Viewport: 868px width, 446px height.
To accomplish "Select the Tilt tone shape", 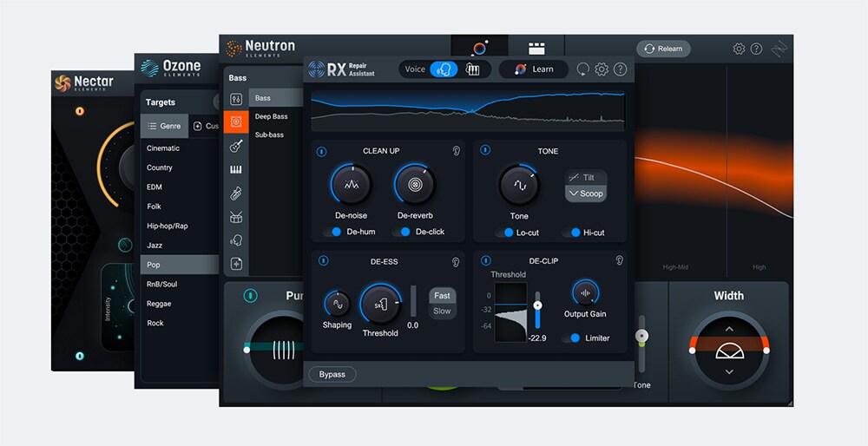I will pos(586,178).
